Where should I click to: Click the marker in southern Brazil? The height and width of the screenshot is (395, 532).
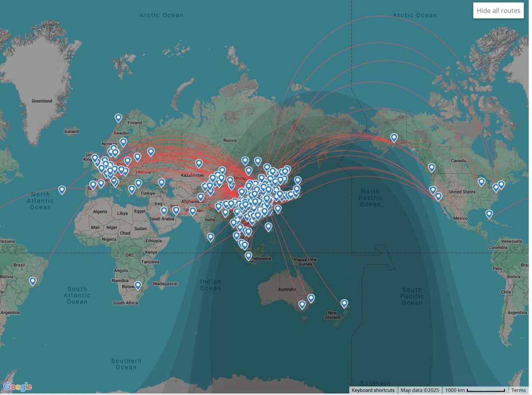(33, 281)
